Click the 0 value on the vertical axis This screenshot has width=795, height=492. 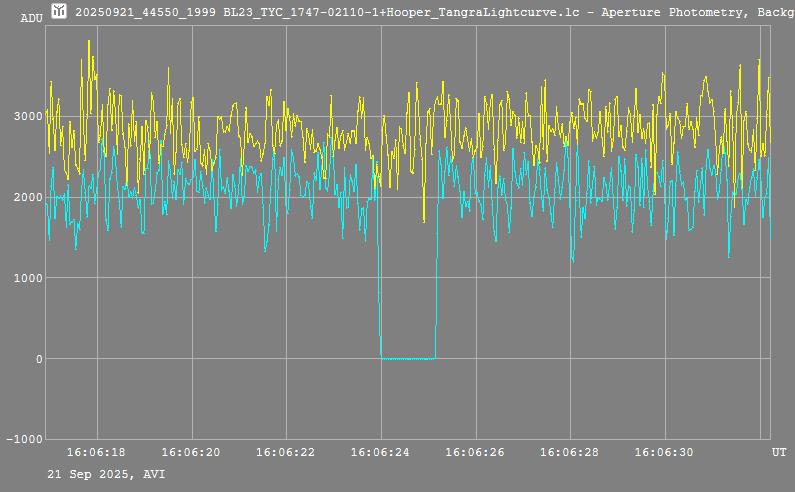[39, 359]
